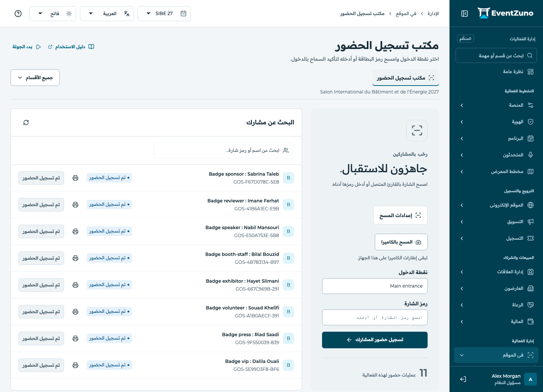Image resolution: width=543 pixels, height=392 pixels.
Task: Click the رمز الشارة badge code field
Action: tap(375, 317)
